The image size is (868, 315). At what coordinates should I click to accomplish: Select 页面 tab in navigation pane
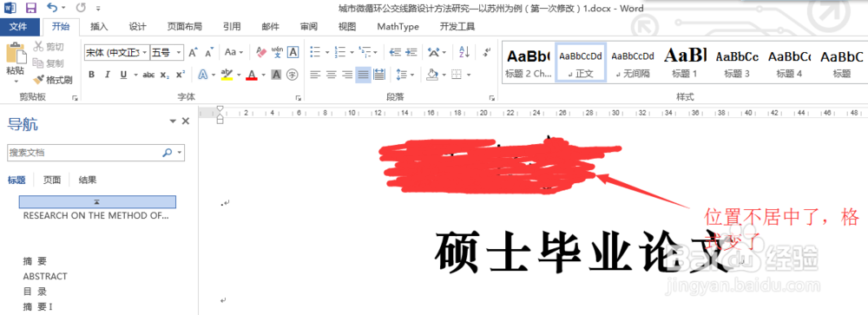coord(52,180)
